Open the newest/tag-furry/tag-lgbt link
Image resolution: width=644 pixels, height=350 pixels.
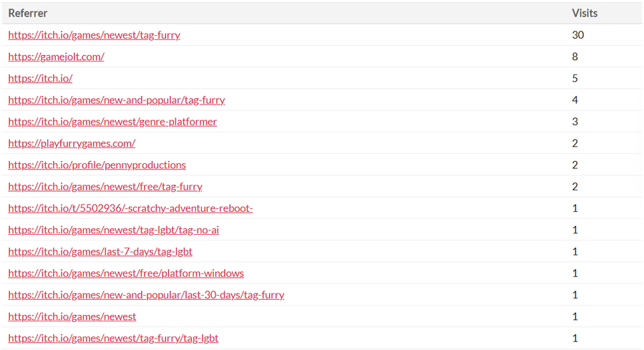[x=118, y=338]
